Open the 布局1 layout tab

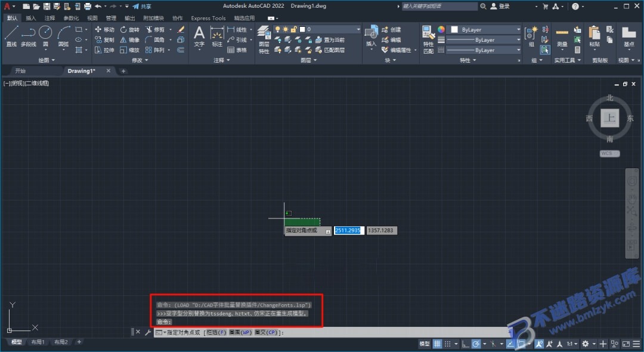point(38,342)
